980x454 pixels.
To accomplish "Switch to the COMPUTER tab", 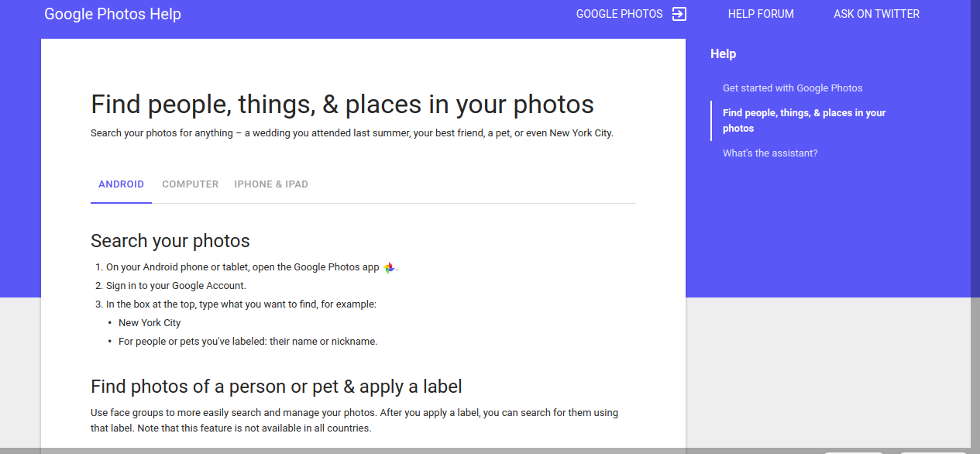I will click(x=190, y=184).
